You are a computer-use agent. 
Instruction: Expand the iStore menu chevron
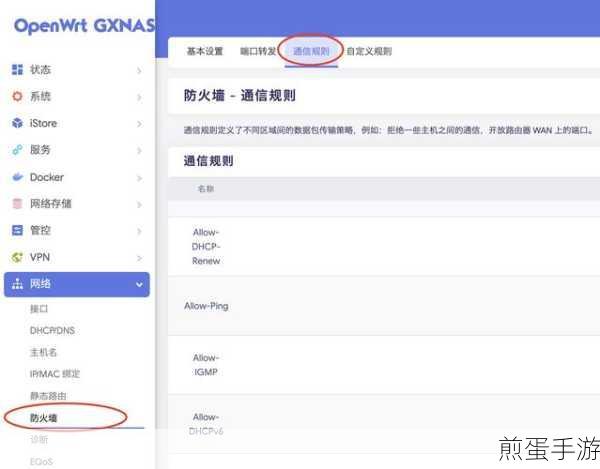point(139,124)
